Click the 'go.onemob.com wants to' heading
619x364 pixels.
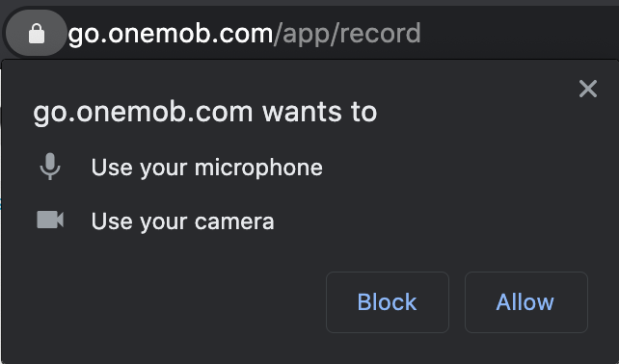(x=204, y=113)
